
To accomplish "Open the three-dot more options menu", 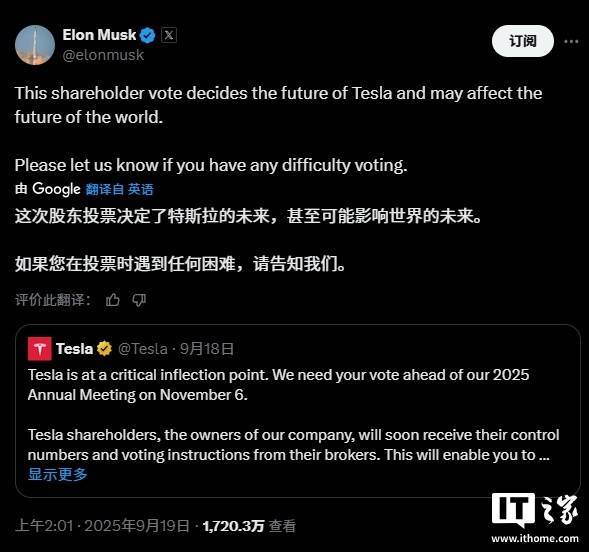I will tap(571, 41).
